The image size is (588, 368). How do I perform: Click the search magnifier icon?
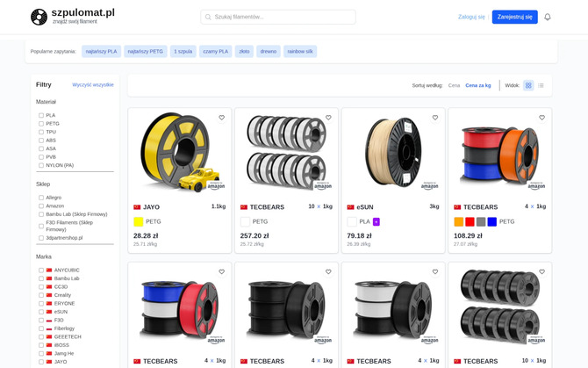[208, 17]
